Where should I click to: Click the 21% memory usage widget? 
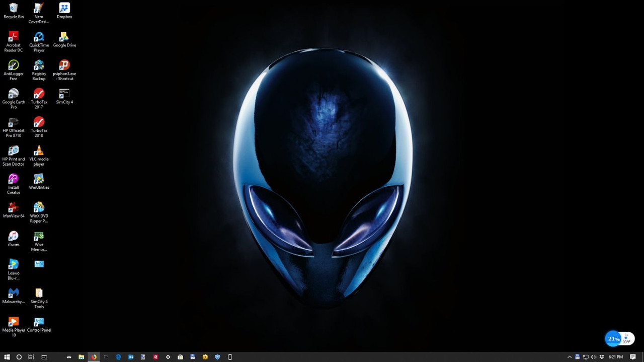[x=613, y=339]
